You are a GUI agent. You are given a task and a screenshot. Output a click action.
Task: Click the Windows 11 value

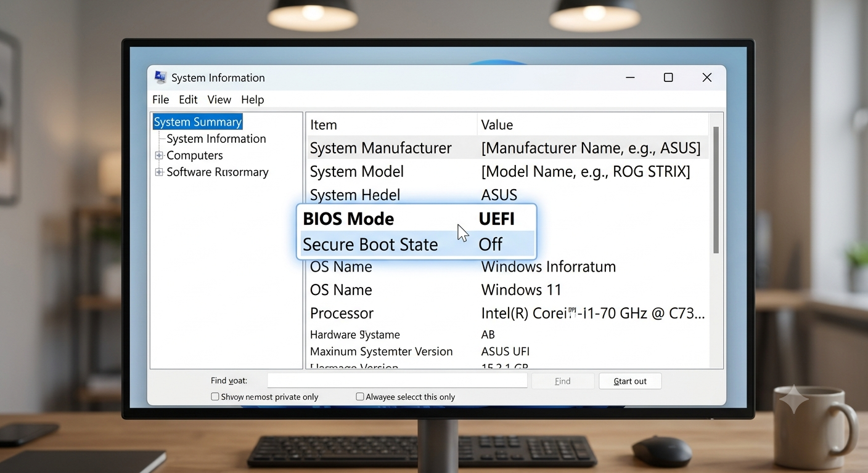(x=522, y=289)
